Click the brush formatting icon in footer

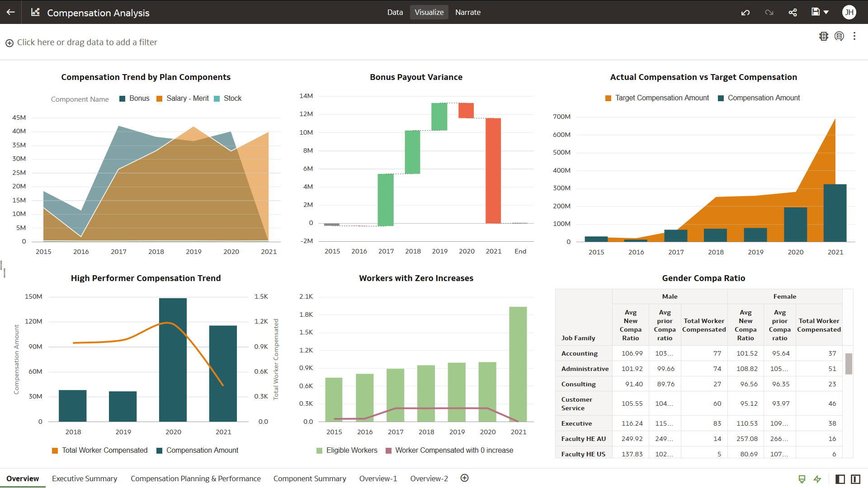[x=802, y=479]
